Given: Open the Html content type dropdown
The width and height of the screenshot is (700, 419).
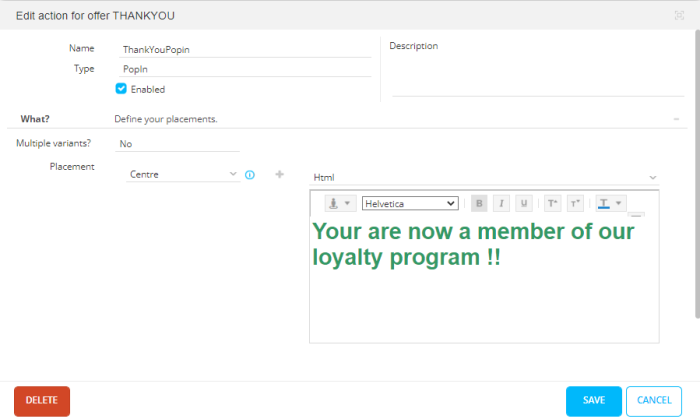Looking at the screenshot, I should click(484, 177).
